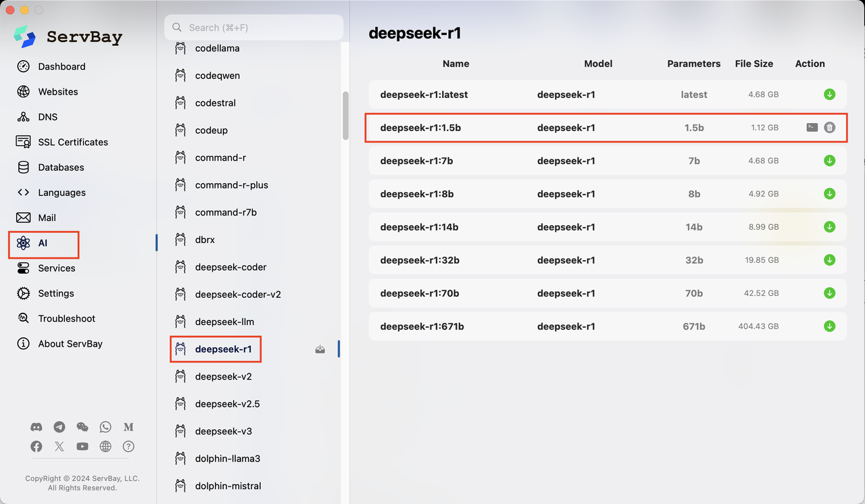Screen dimensions: 865x504
Task: Visit the Facebook page icon
Action: (36, 447)
